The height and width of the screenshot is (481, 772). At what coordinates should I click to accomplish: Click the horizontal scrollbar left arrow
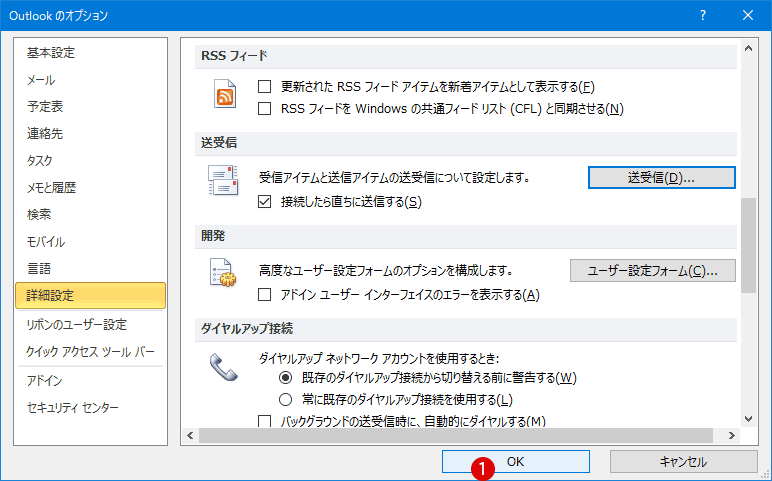[x=191, y=435]
